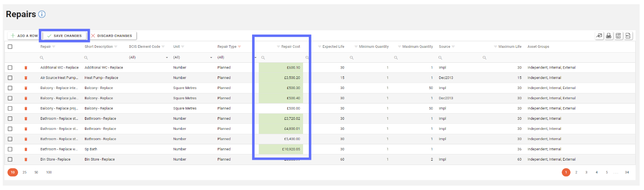Image resolution: width=644 pixels, height=190 pixels.
Task: Click trash icon for Air Source Heat Pump row
Action: [x=26, y=78]
